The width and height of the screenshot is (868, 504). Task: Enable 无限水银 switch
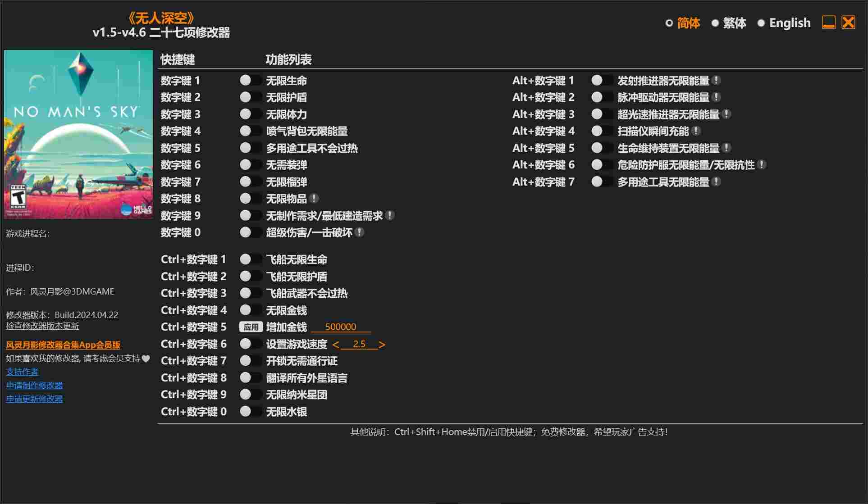(x=251, y=412)
